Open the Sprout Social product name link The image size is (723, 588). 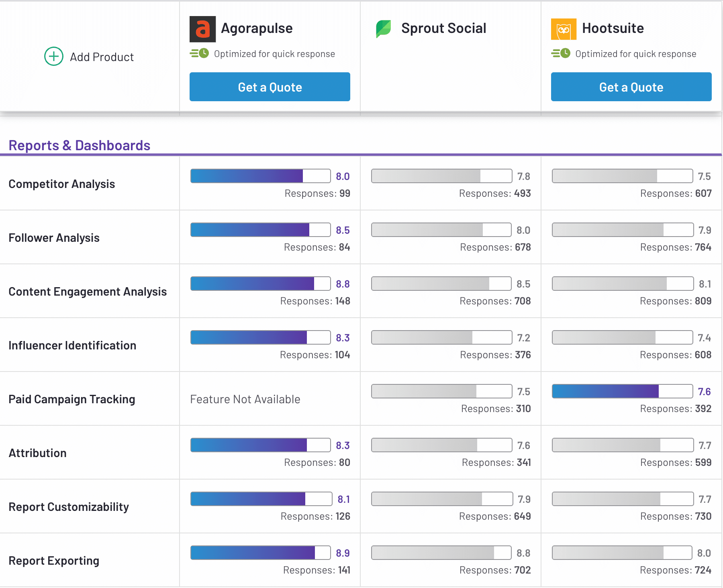[443, 29]
